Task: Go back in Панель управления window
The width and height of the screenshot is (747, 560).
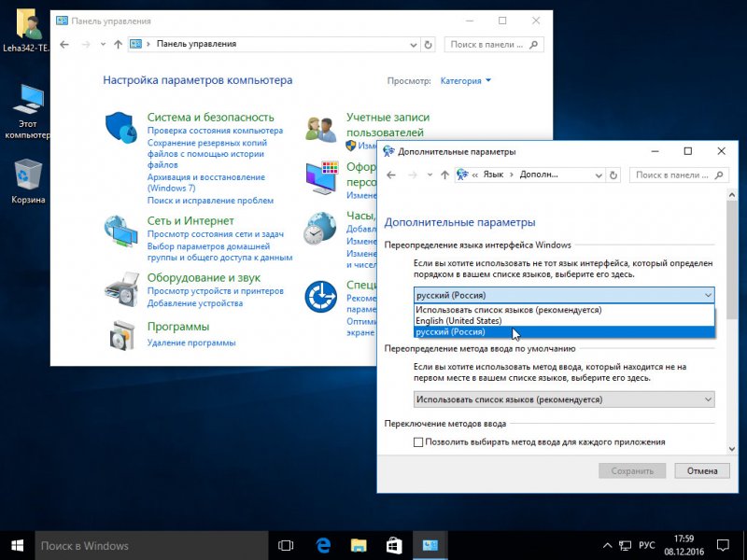Action: pyautogui.click(x=64, y=44)
